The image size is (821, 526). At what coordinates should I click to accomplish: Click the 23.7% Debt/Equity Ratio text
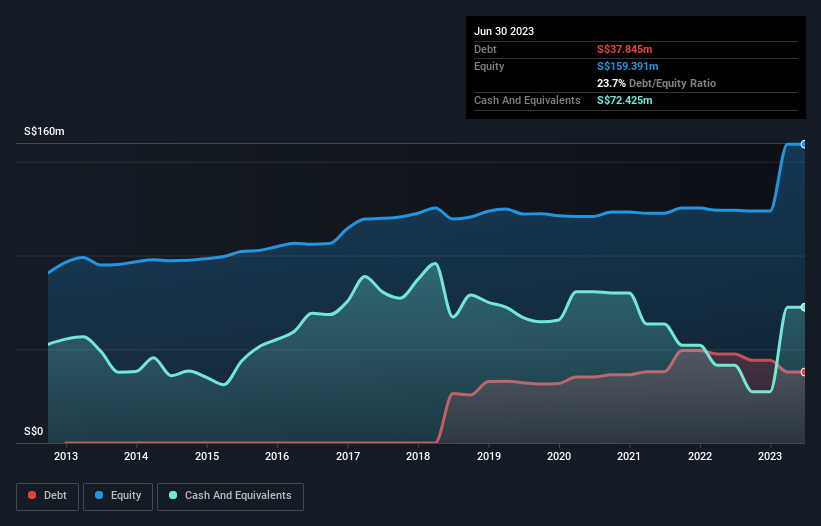(x=656, y=83)
